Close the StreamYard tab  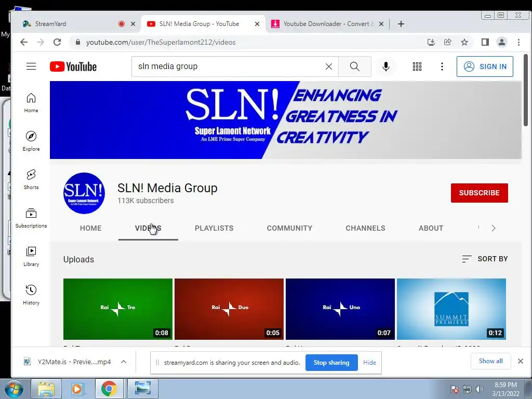pyautogui.click(x=133, y=24)
